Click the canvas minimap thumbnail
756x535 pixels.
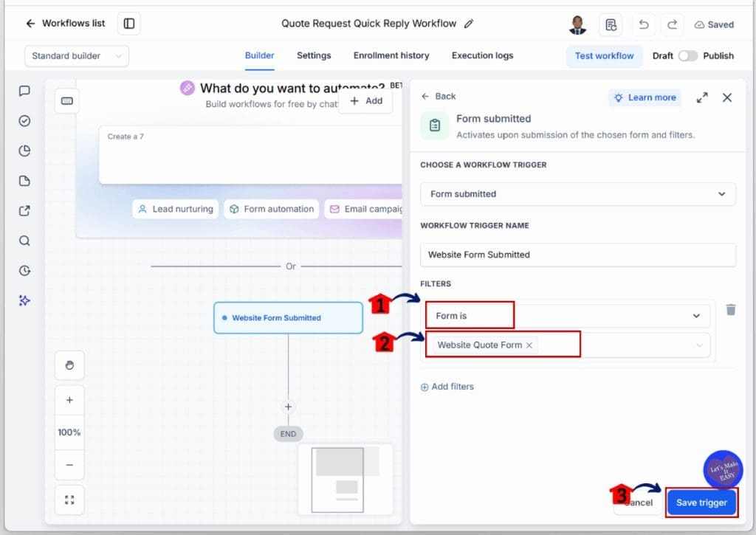(x=346, y=480)
